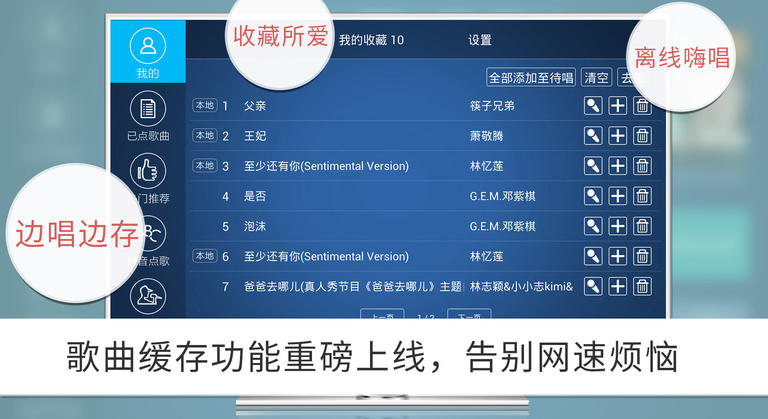Viewport: 768px width, 419px height.
Task: Select the thumbs-up 热门推荐 icon
Action: (x=147, y=171)
